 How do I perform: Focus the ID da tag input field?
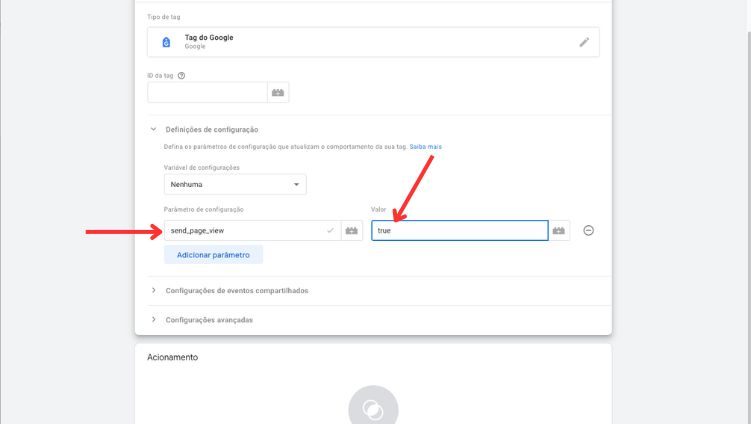(207, 92)
